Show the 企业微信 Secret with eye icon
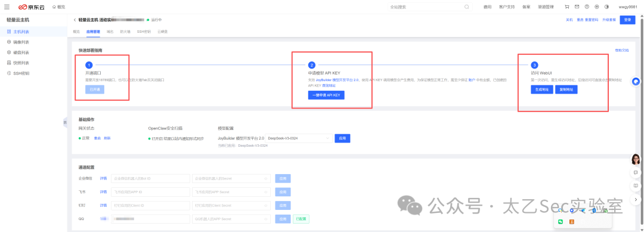This screenshot has height=232, width=644. [266, 178]
